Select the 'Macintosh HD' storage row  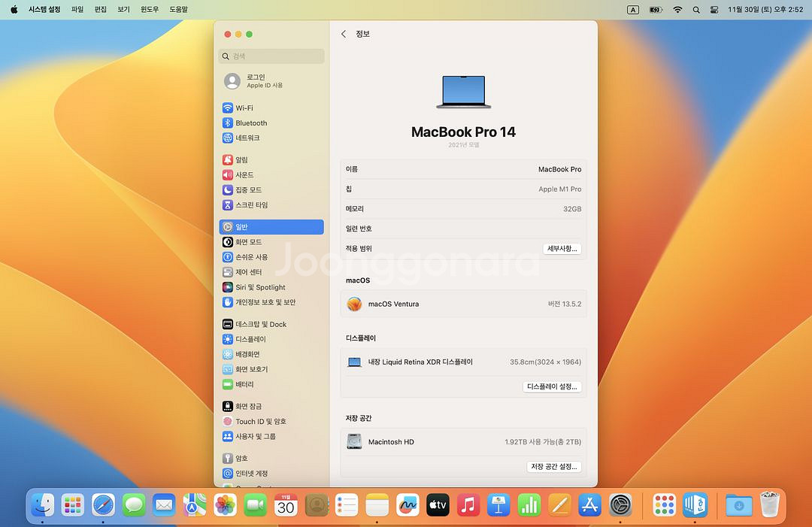[463, 441]
